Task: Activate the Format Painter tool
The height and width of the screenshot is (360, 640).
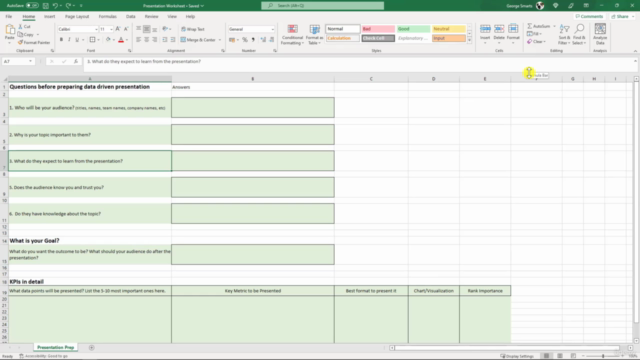Action: [x=34, y=42]
